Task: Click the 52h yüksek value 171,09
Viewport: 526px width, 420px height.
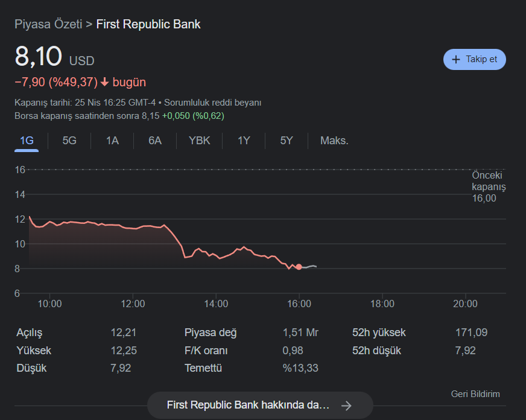Action: (x=471, y=332)
